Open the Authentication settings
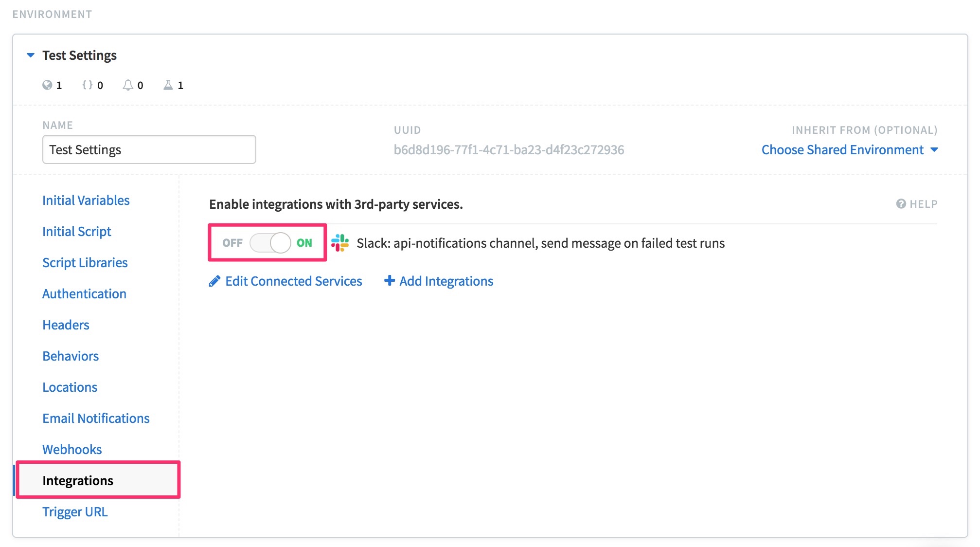The width and height of the screenshot is (980, 547). (x=84, y=294)
